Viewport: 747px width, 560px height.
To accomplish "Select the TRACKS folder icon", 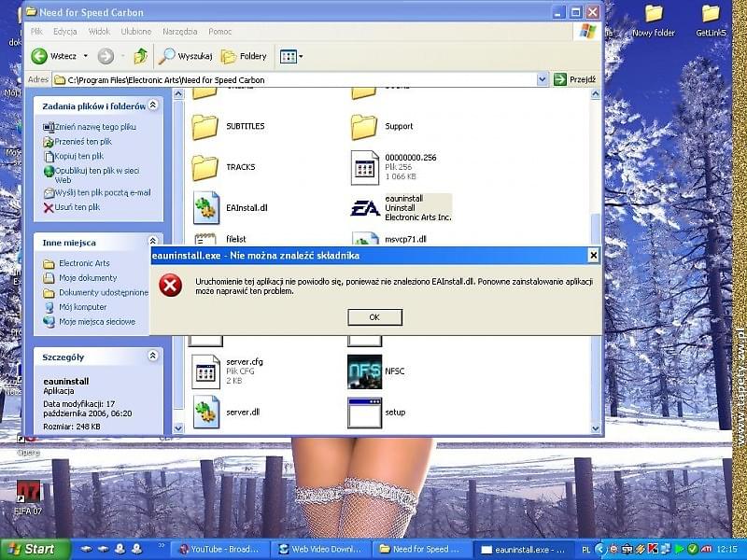I will (205, 168).
